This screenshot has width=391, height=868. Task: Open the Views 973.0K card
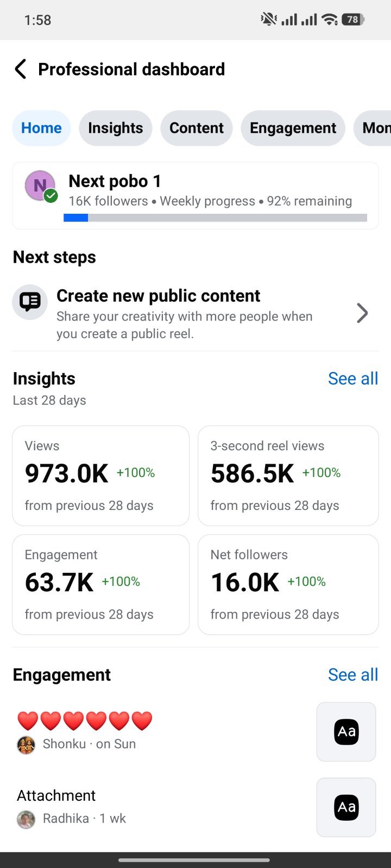tap(101, 476)
